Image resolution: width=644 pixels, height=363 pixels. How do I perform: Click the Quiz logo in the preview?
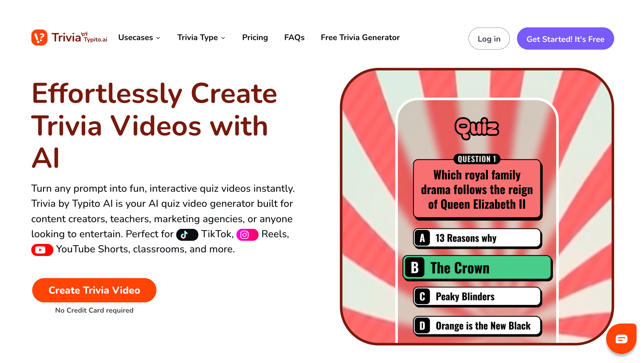(477, 128)
